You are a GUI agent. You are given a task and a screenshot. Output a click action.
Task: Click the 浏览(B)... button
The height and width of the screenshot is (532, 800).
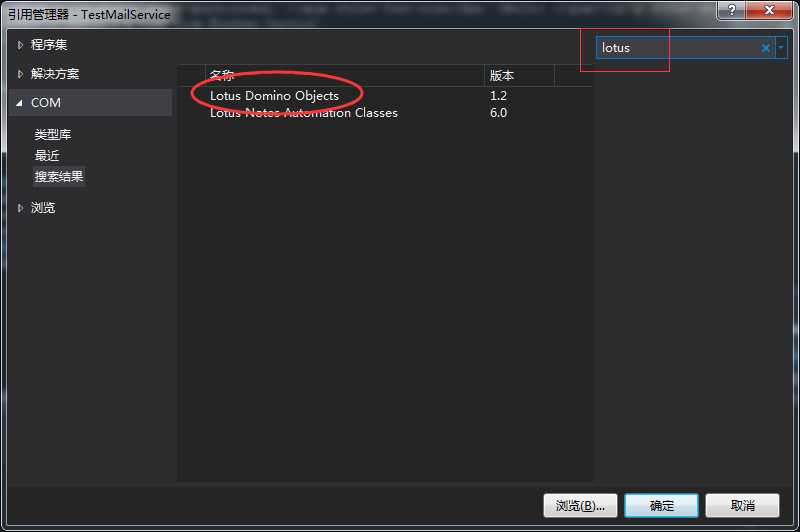[x=580, y=505]
